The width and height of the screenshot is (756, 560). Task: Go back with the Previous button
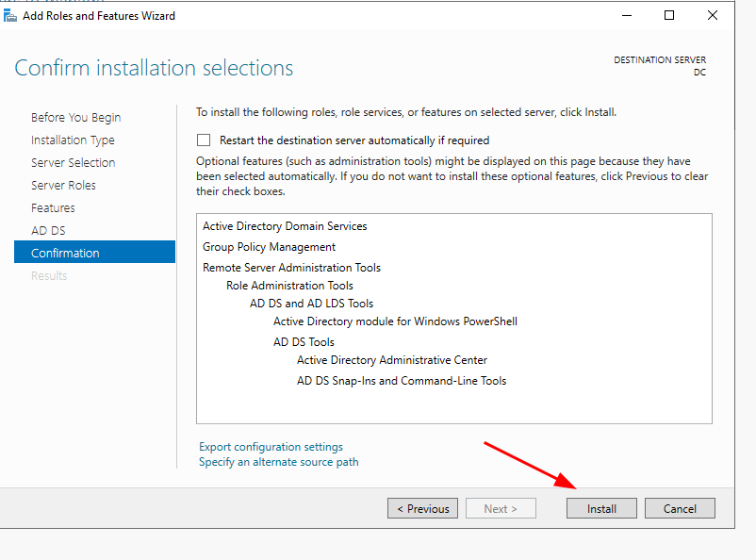click(x=422, y=508)
